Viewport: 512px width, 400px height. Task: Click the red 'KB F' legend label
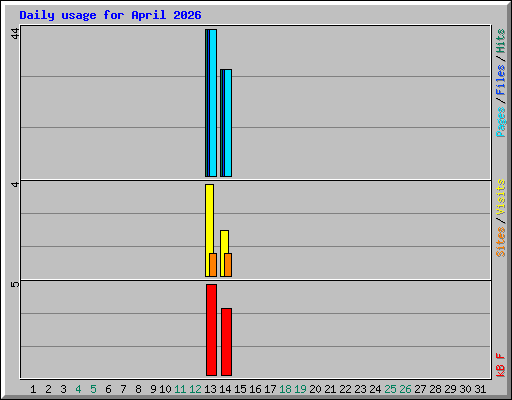coord(501,365)
